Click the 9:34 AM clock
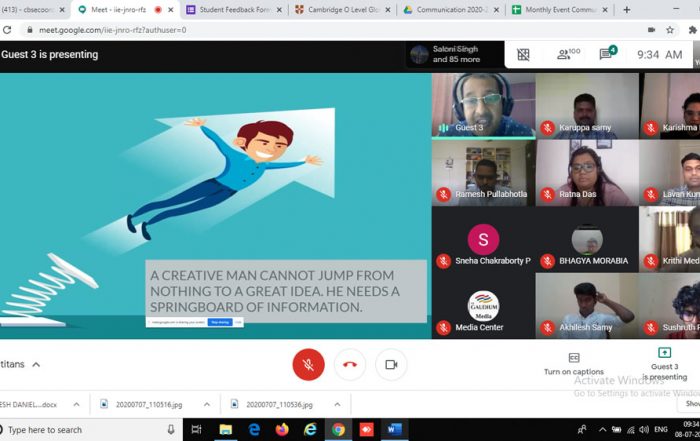Image resolution: width=700 pixels, height=441 pixels. click(x=659, y=54)
